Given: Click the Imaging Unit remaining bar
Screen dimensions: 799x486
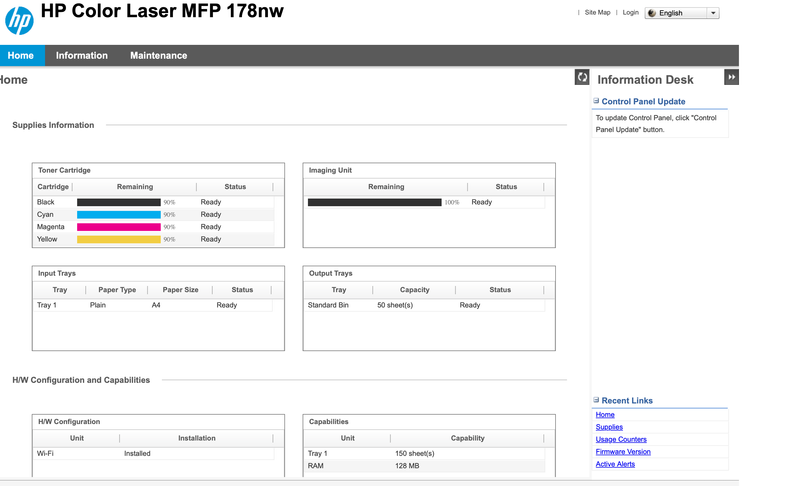Looking at the screenshot, I should tap(375, 202).
